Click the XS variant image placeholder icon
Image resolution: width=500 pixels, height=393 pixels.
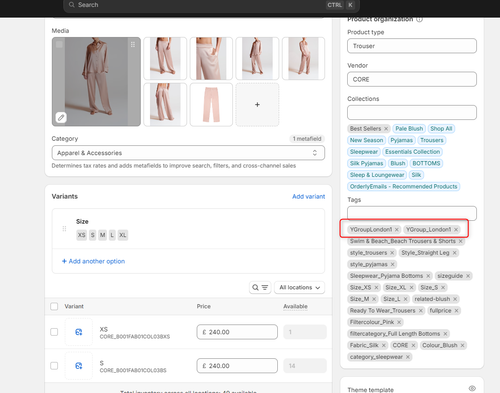click(79, 332)
